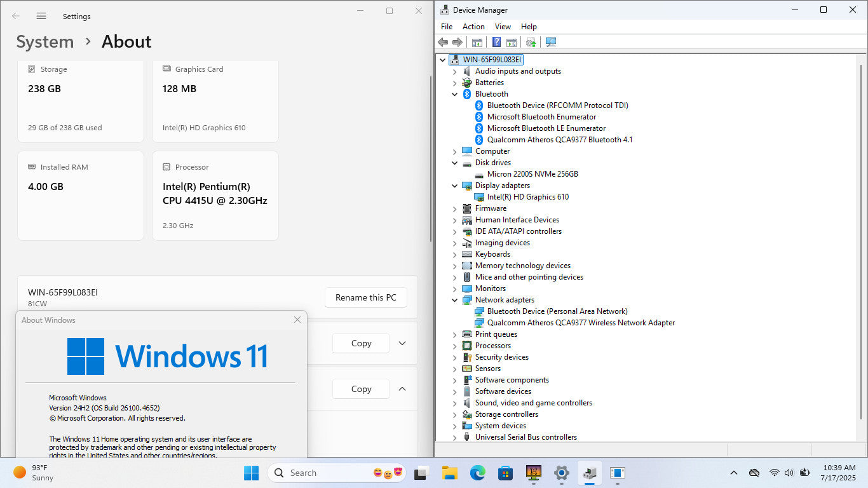Click the Wi-Fi icon in system tray

[774, 473]
